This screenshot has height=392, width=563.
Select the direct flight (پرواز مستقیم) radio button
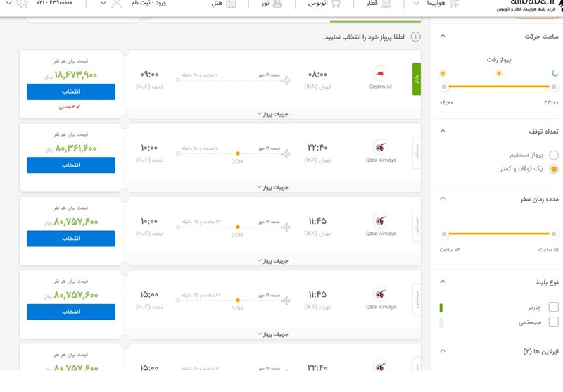(554, 155)
